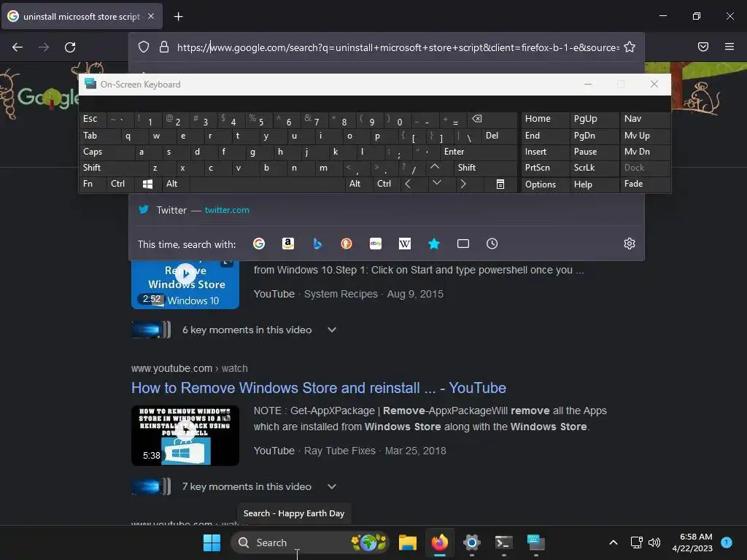
Task: Search with eBay this time
Action: [376, 244]
